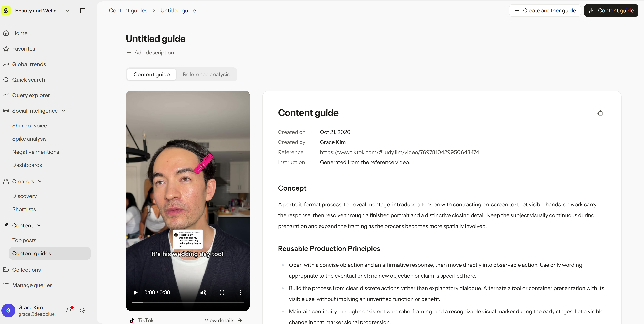Open Shortlists
This screenshot has width=644, height=324.
[24, 209]
